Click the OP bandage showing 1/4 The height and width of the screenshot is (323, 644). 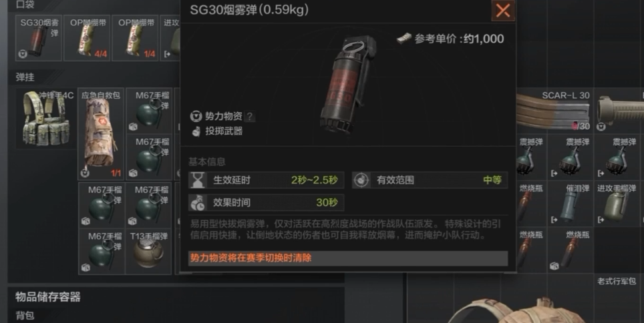[x=135, y=38]
